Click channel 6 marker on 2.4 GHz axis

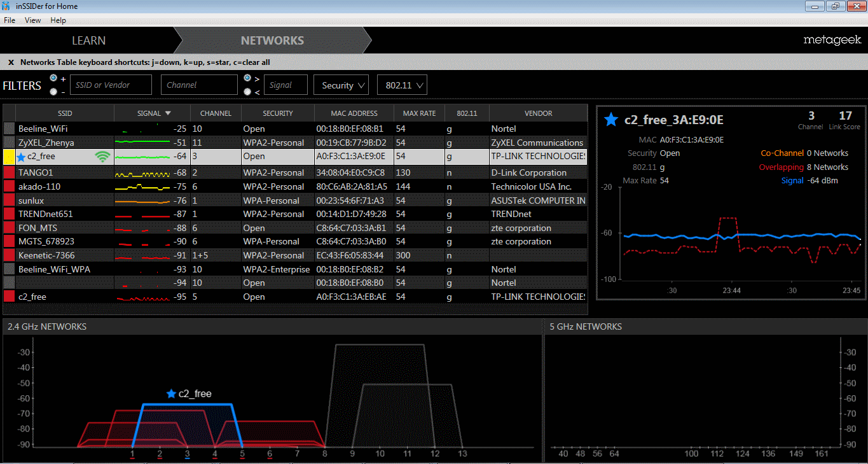(x=270, y=454)
